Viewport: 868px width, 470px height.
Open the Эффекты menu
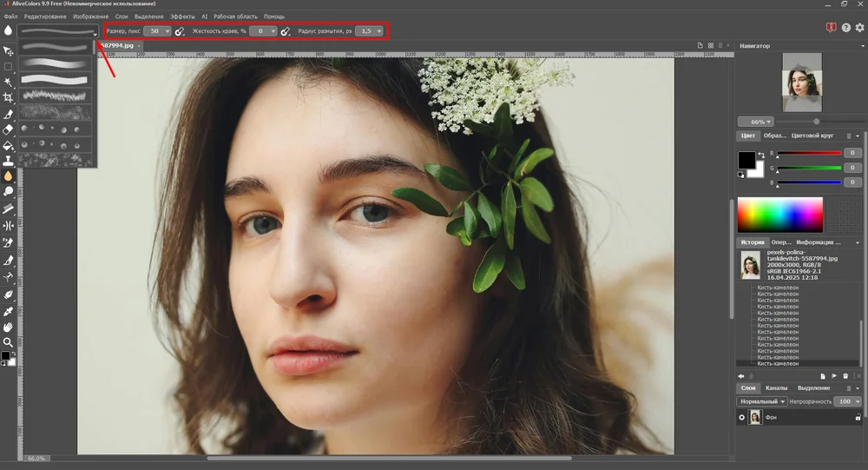coord(182,17)
